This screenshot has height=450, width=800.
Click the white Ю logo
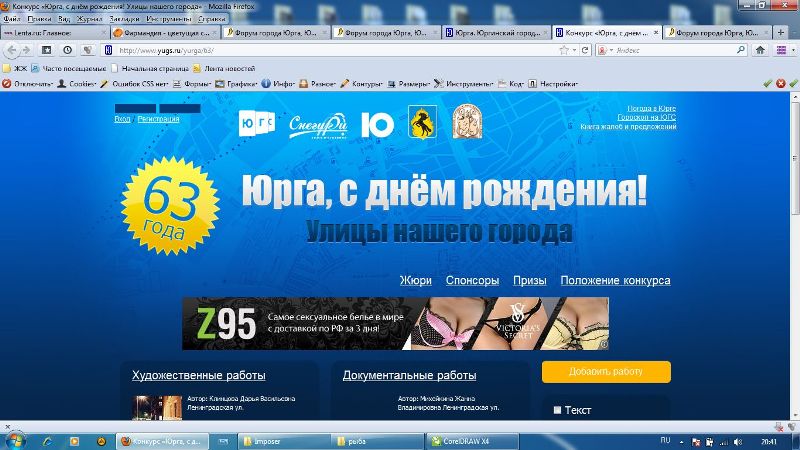click(x=376, y=123)
